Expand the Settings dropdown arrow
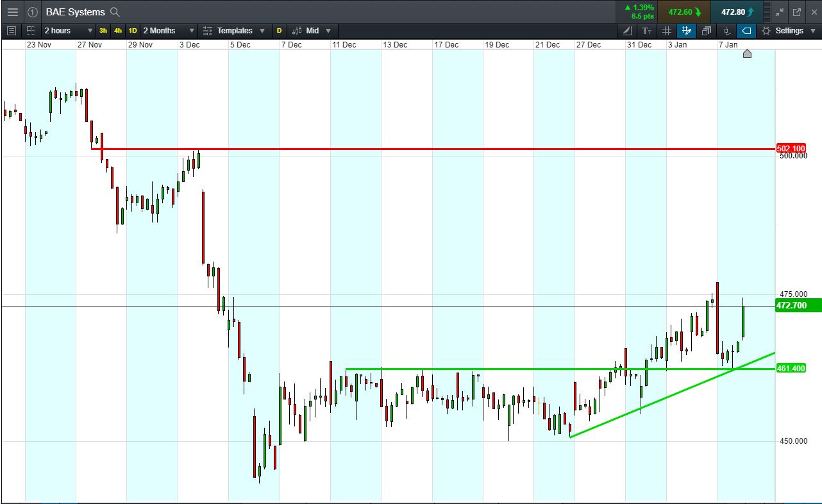The height and width of the screenshot is (504, 822). click(x=813, y=31)
